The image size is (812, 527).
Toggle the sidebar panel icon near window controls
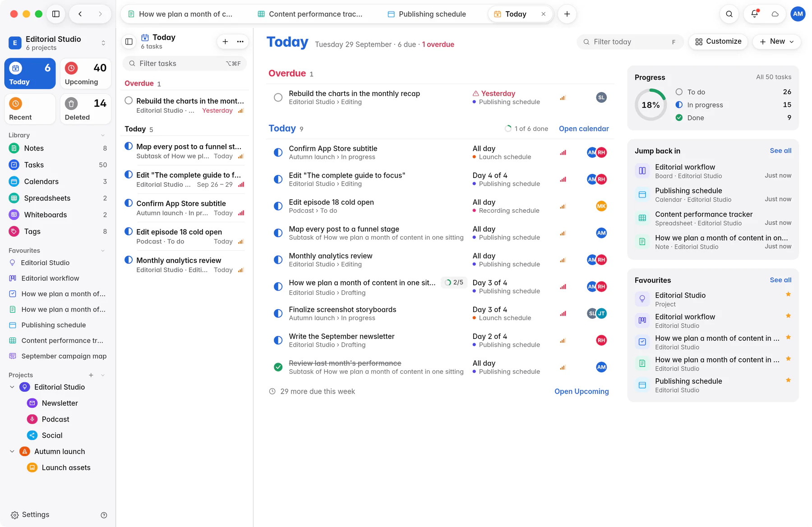coord(56,14)
